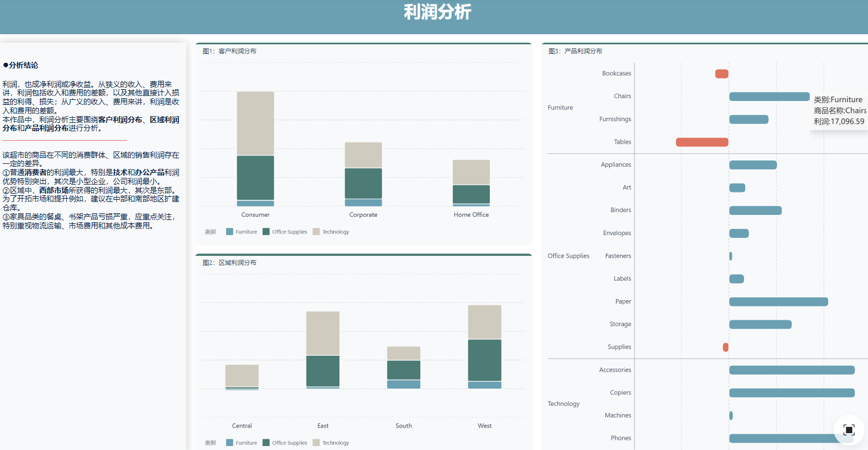The width and height of the screenshot is (868, 450).
Task: Select the Consumer Technology bar segment
Action: click(255, 123)
